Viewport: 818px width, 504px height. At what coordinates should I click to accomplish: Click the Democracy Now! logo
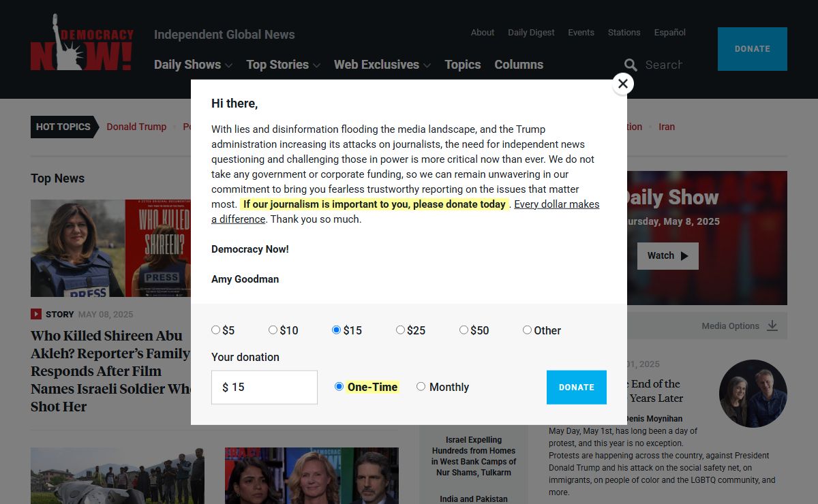click(82, 42)
